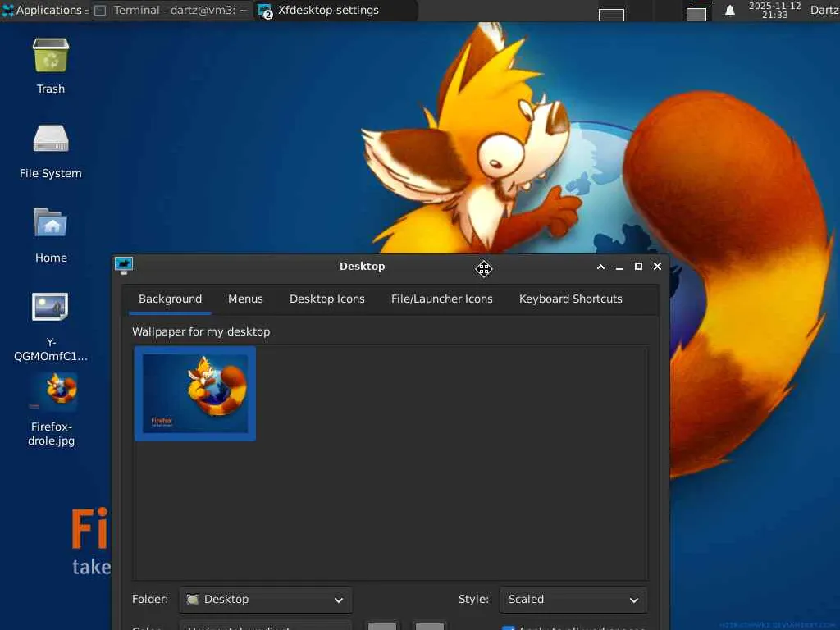The width and height of the screenshot is (840, 630).
Task: Switch to the Menus tab
Action: 245,299
